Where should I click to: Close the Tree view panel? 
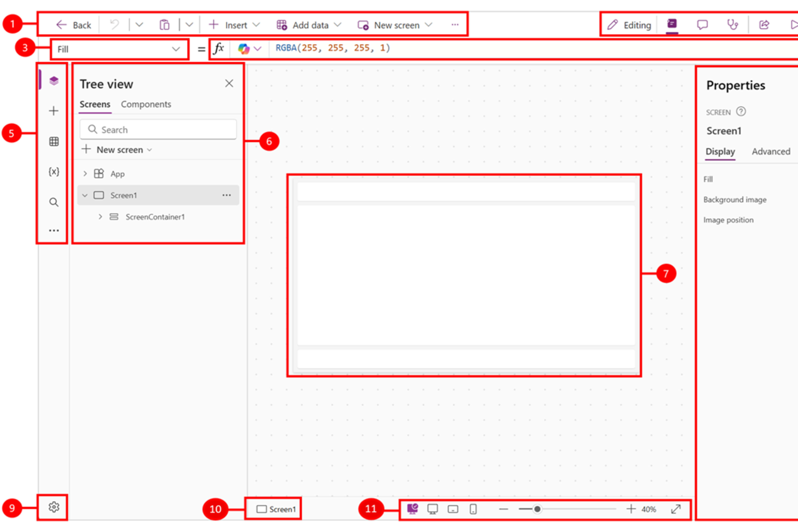click(229, 83)
